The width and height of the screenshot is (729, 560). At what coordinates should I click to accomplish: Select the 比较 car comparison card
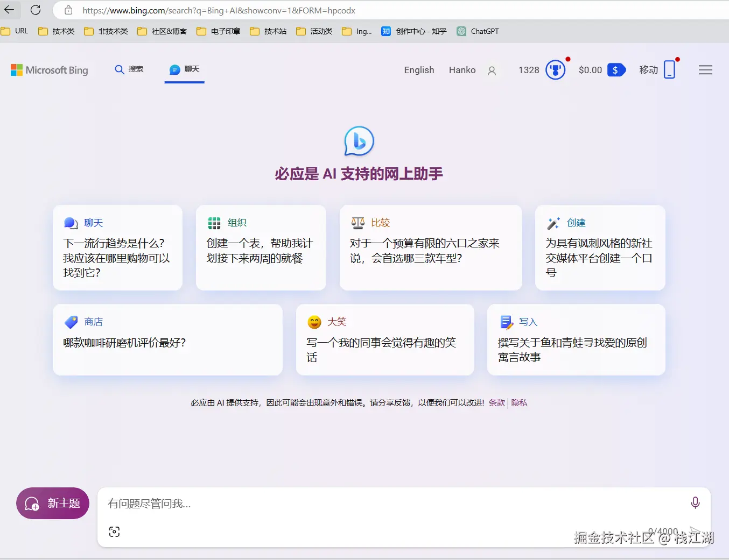click(x=431, y=247)
